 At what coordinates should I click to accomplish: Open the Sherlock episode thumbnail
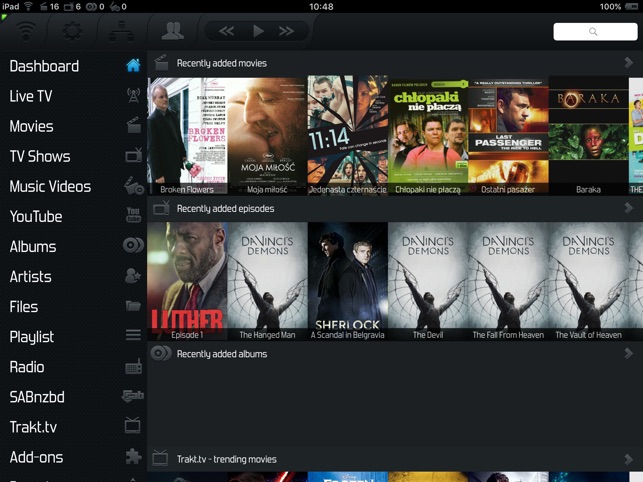coord(347,280)
